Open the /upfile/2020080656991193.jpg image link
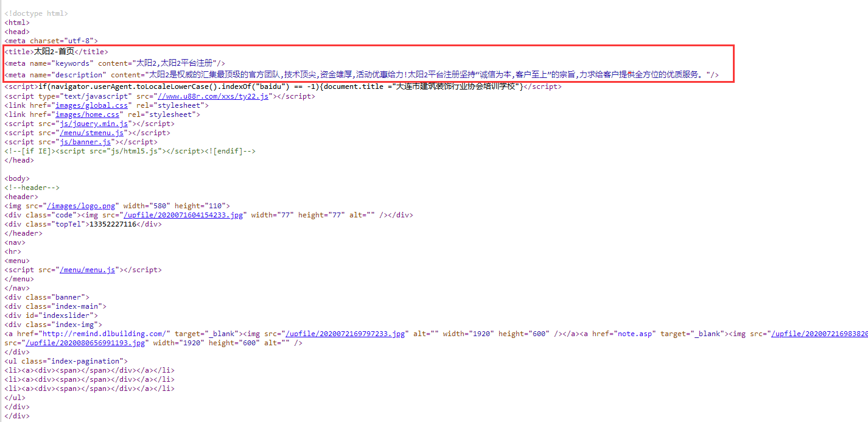 point(85,343)
